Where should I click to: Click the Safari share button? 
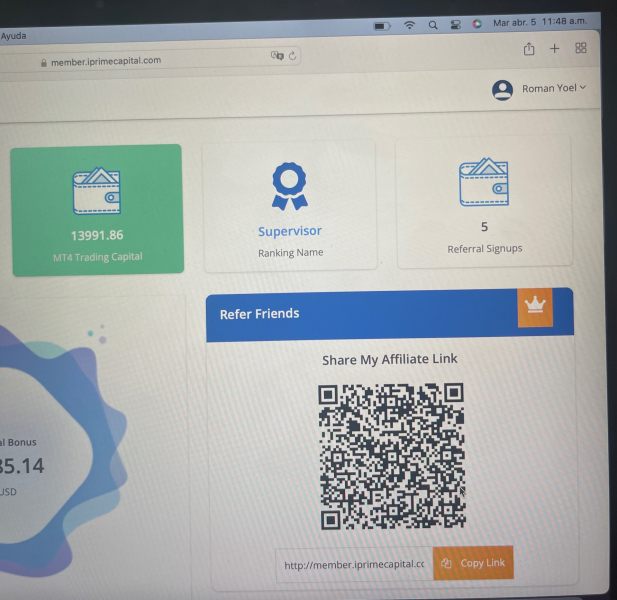(529, 49)
